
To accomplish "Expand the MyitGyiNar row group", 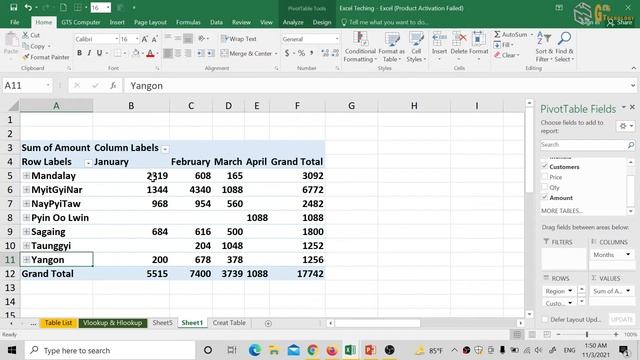I will (26, 189).
